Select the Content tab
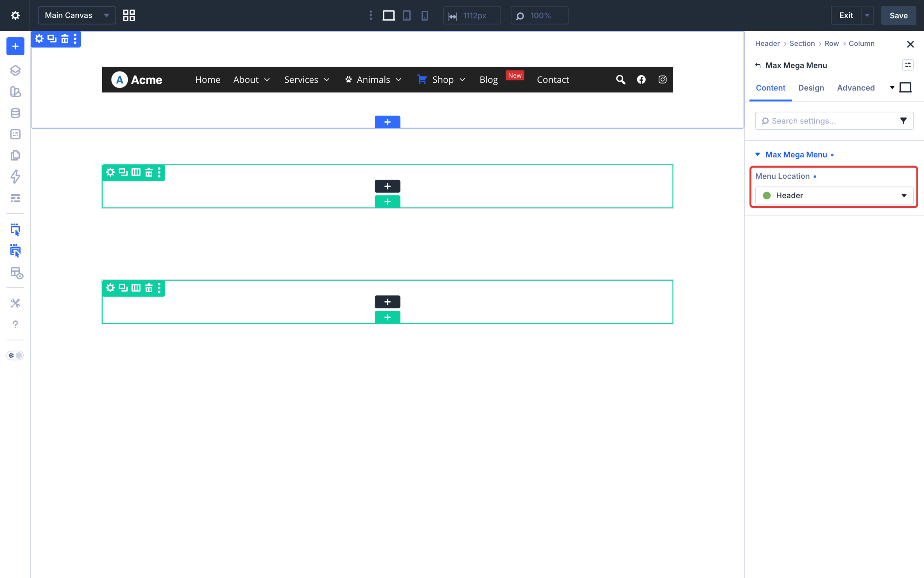Image resolution: width=924 pixels, height=578 pixels. tap(771, 88)
